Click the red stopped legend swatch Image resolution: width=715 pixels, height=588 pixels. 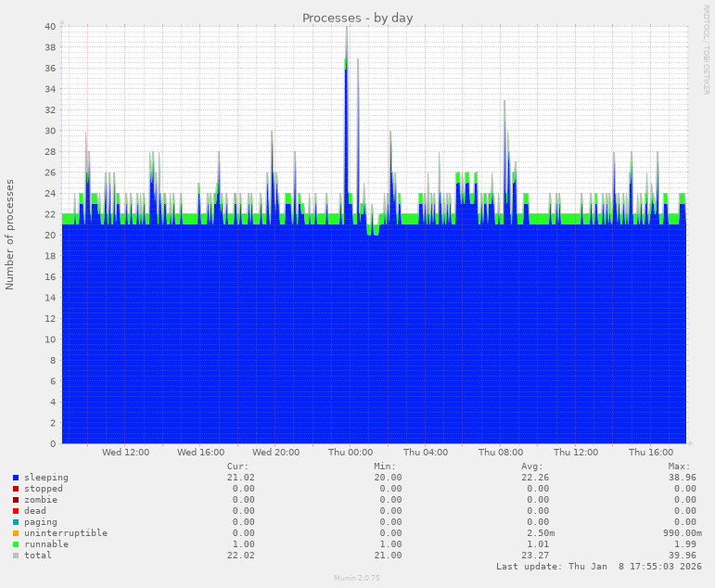16,489
